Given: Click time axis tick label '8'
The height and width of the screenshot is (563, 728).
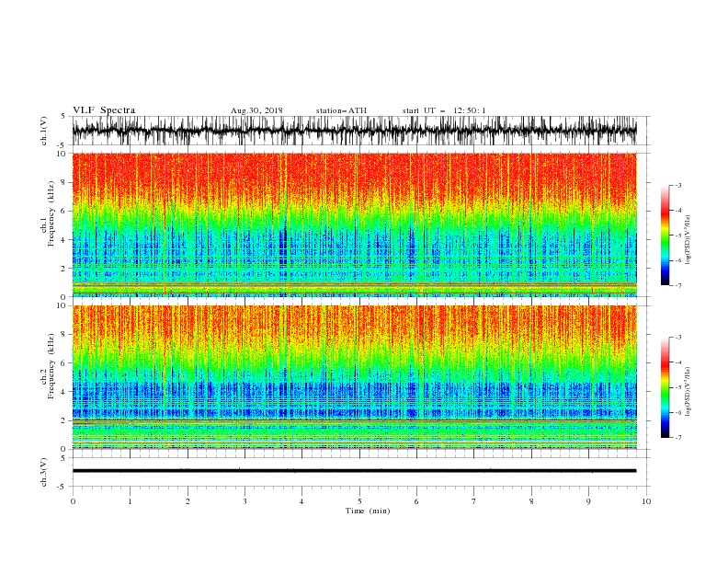Looking at the screenshot, I should pyautogui.click(x=531, y=501).
